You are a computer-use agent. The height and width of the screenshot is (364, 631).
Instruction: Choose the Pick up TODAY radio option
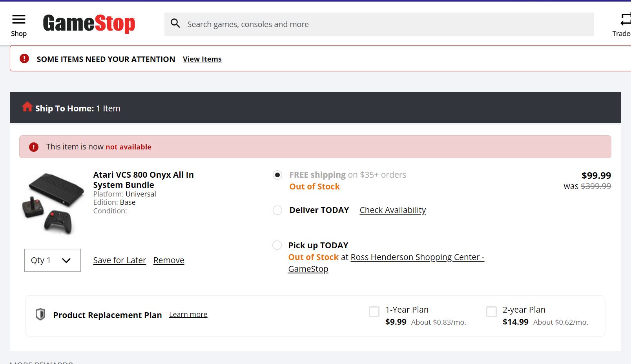pos(277,246)
